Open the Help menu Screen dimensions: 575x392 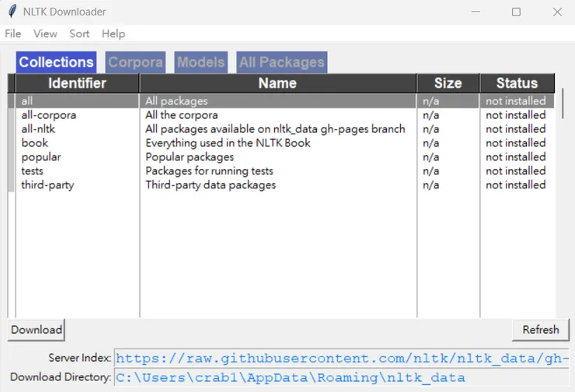pos(113,33)
